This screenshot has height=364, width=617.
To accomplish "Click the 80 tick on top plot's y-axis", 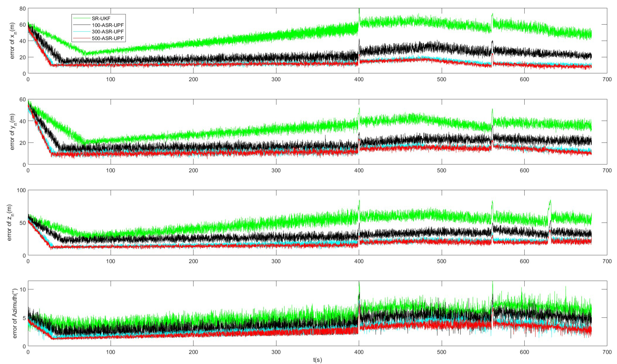I will tap(23, 8).
